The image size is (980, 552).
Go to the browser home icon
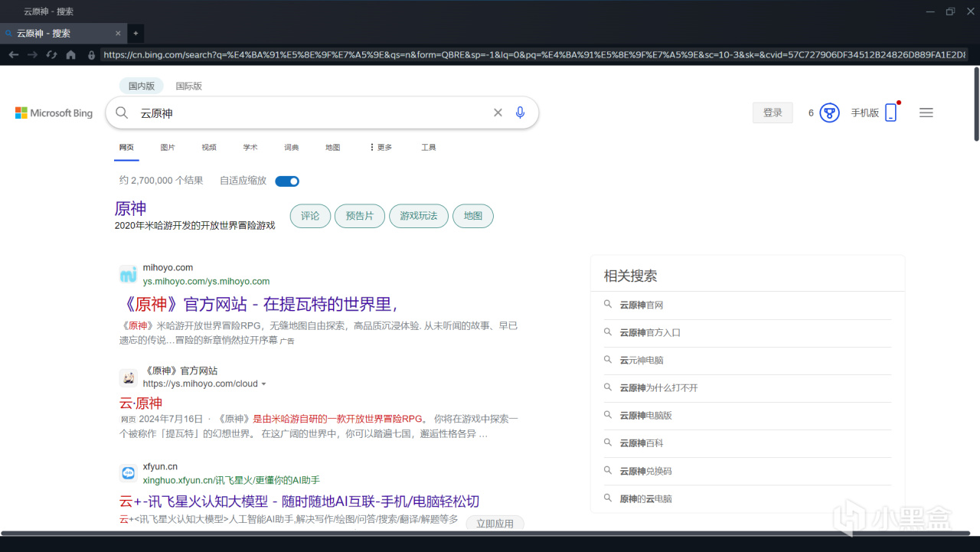(71, 54)
